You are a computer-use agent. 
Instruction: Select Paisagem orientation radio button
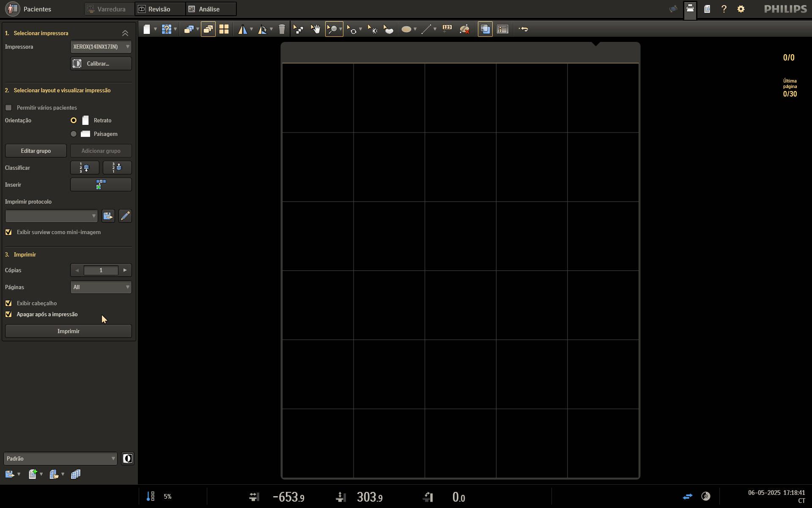pyautogui.click(x=74, y=134)
